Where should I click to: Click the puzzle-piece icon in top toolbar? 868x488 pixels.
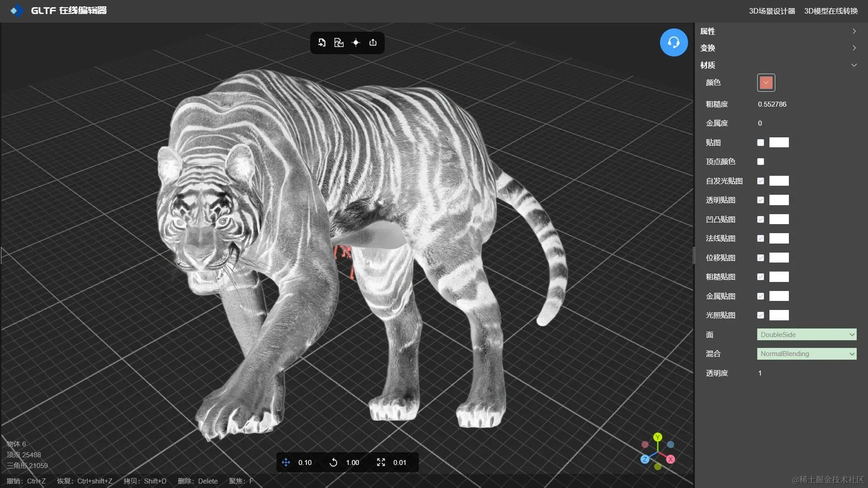(339, 42)
